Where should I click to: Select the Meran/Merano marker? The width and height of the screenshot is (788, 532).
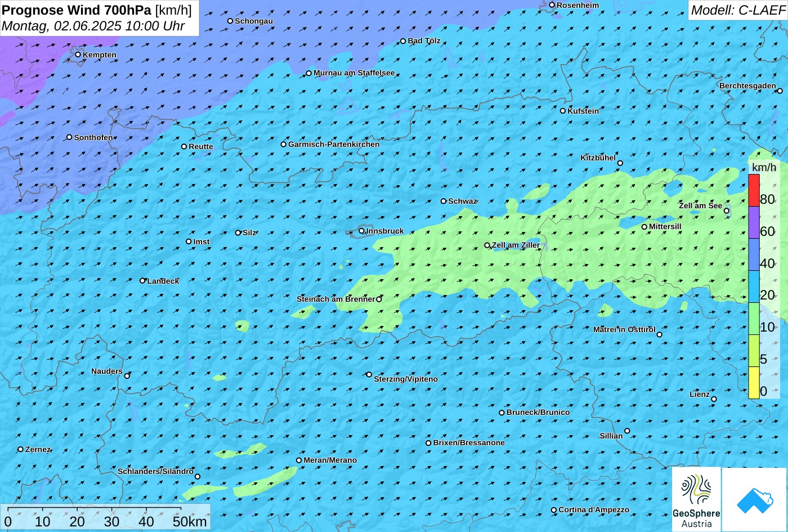tap(299, 461)
